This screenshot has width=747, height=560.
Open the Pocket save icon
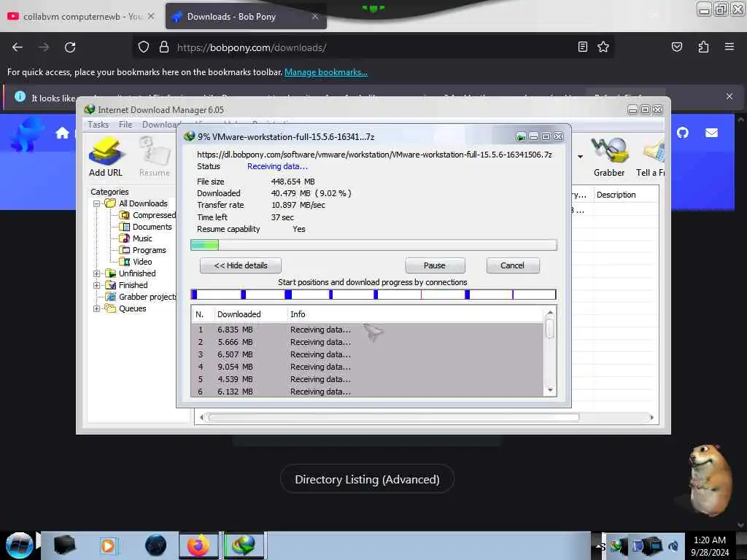(x=676, y=47)
